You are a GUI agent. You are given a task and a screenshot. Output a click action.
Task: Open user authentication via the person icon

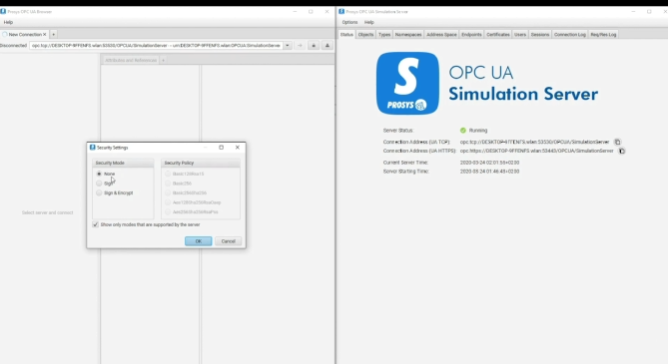(x=327, y=46)
